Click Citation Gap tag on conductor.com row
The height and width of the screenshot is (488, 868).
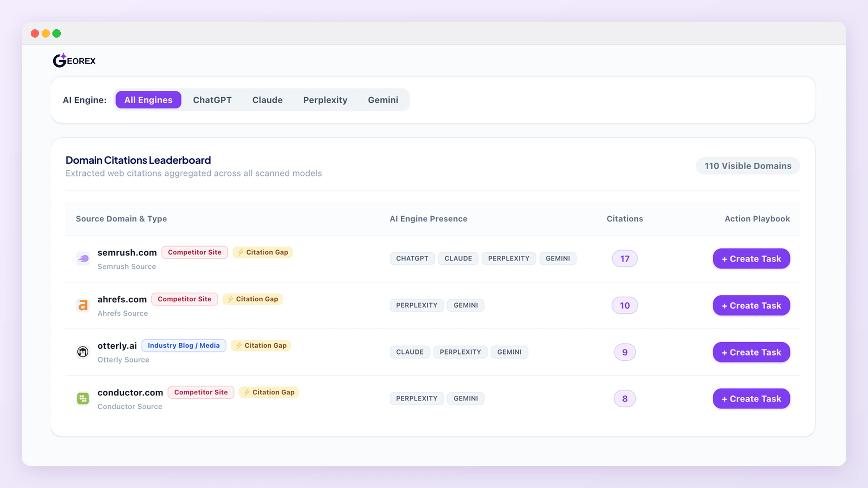(x=269, y=392)
